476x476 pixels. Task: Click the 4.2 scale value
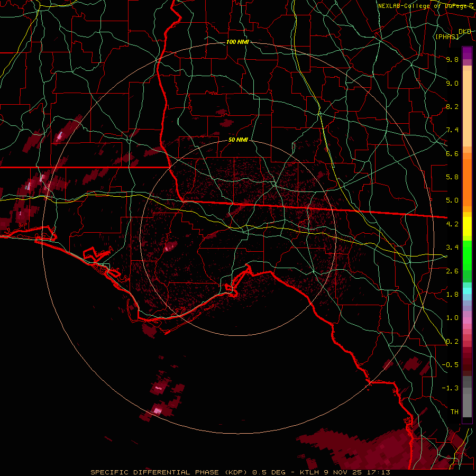452,224
